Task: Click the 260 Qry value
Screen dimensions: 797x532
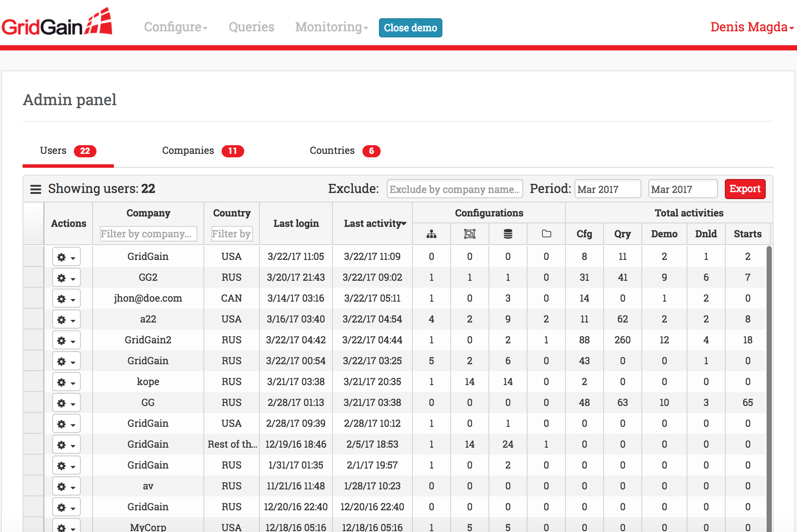Action: [622, 340]
